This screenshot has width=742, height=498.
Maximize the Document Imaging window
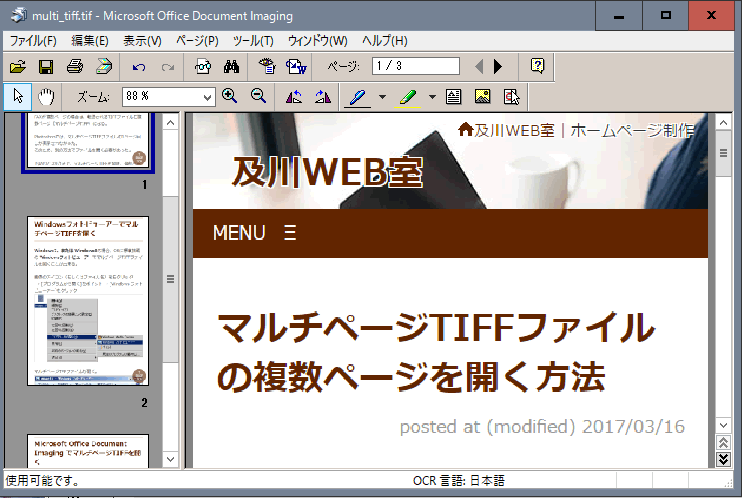point(665,16)
